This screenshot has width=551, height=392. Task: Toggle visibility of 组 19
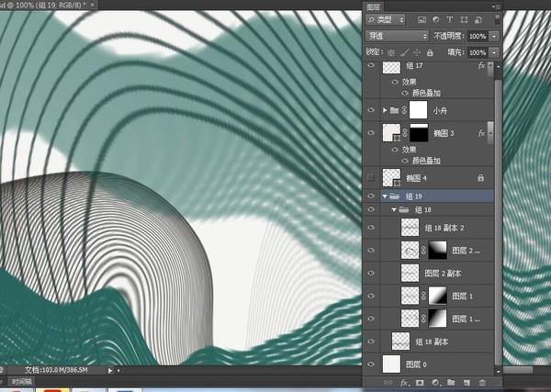click(371, 196)
